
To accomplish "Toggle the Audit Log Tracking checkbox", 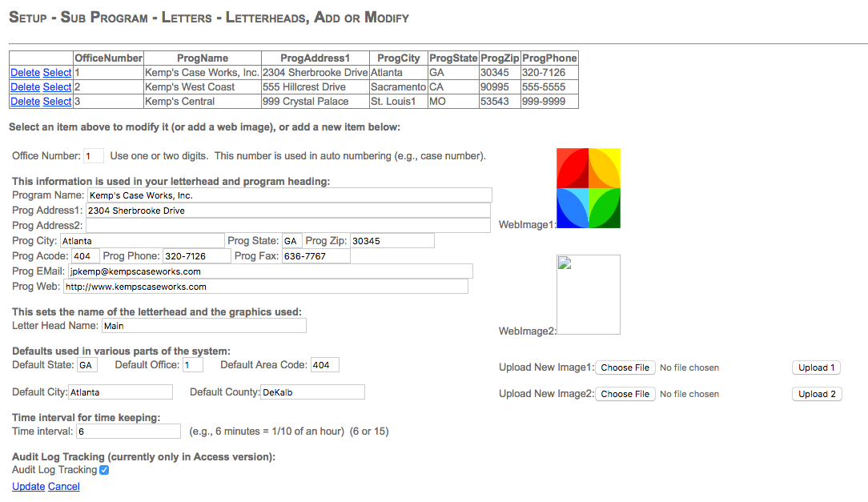I will coord(104,470).
